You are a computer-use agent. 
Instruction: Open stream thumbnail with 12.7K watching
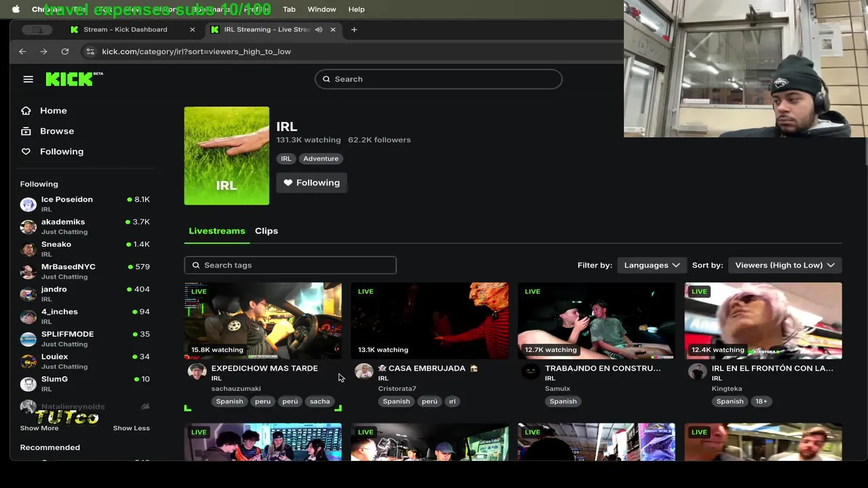[597, 321]
